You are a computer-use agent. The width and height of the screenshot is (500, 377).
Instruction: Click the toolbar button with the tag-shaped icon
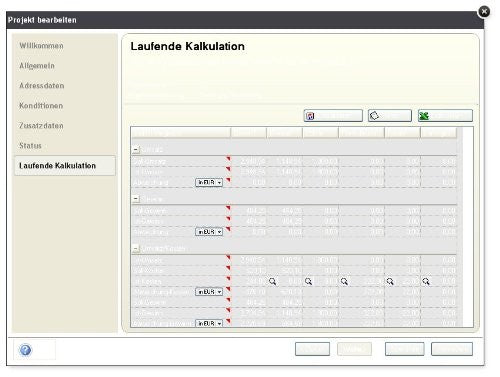point(390,116)
